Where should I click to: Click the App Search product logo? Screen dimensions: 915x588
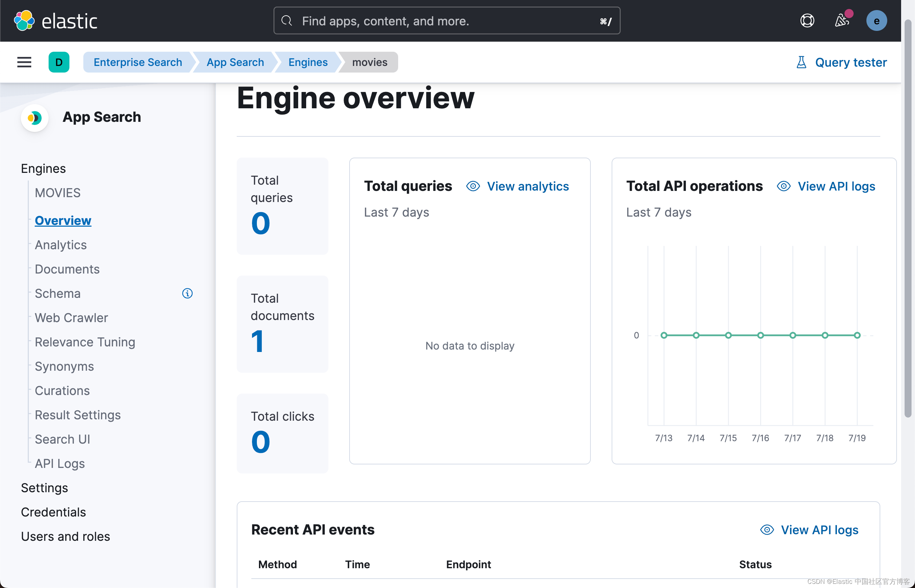[x=34, y=118]
